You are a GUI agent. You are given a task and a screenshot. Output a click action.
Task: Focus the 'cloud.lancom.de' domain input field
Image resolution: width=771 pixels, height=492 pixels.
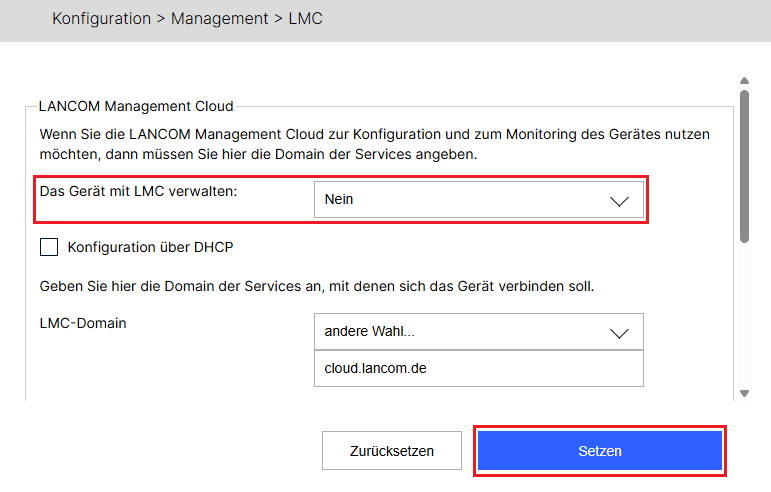pos(478,368)
